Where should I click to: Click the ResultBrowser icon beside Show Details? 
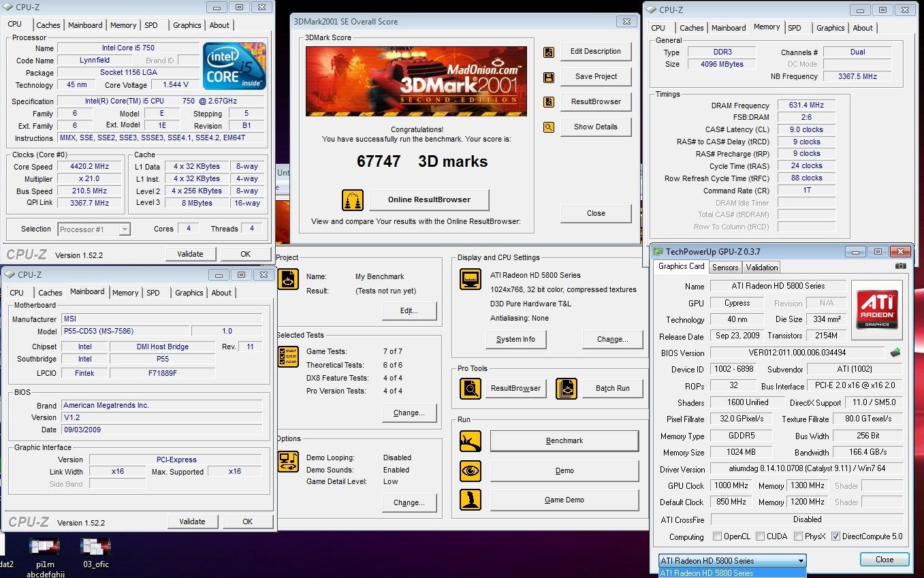[549, 102]
